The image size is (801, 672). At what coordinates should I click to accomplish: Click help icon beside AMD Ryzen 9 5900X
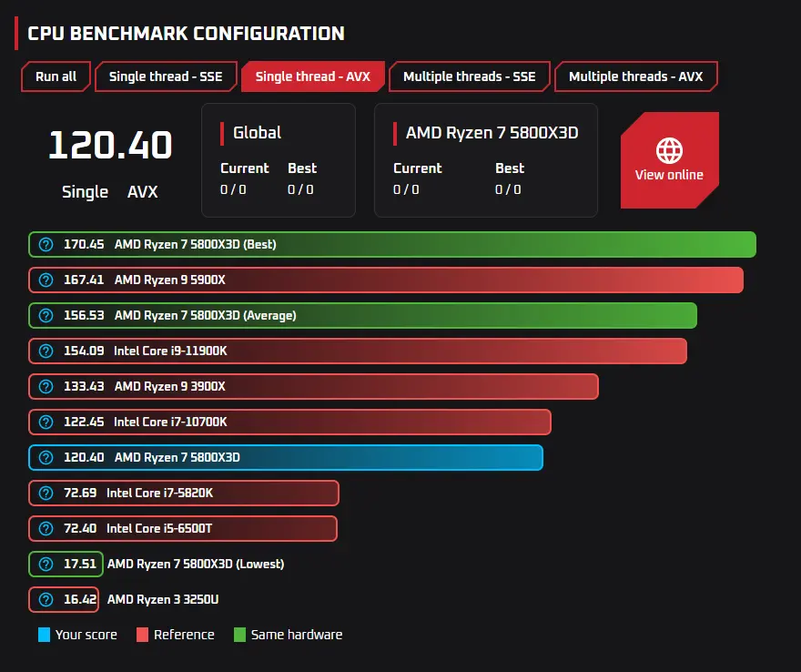(x=46, y=280)
